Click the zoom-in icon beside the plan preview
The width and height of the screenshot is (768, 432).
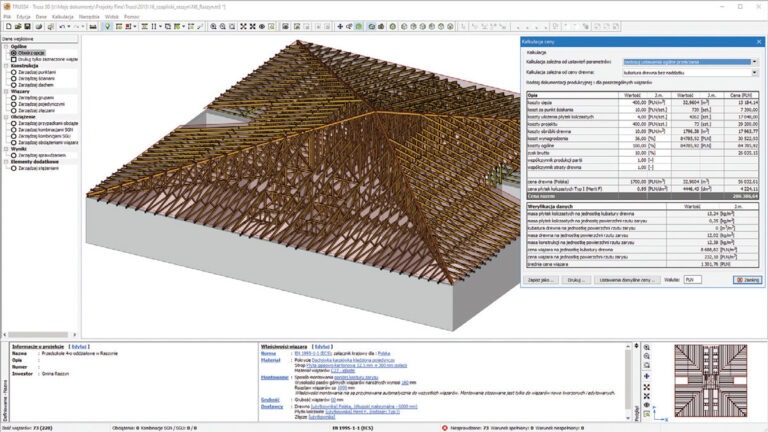[x=647, y=347]
